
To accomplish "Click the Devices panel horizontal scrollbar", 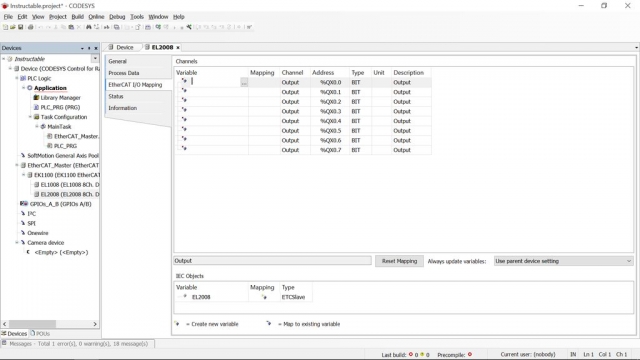I will (x=50, y=324).
